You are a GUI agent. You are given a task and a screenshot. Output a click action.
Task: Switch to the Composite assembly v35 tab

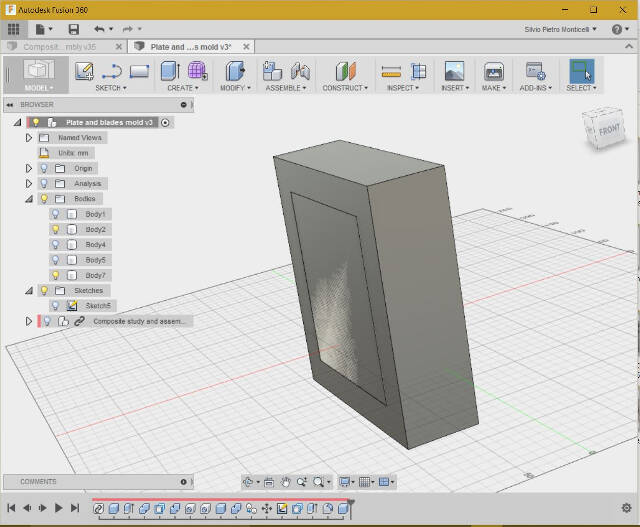click(60, 47)
